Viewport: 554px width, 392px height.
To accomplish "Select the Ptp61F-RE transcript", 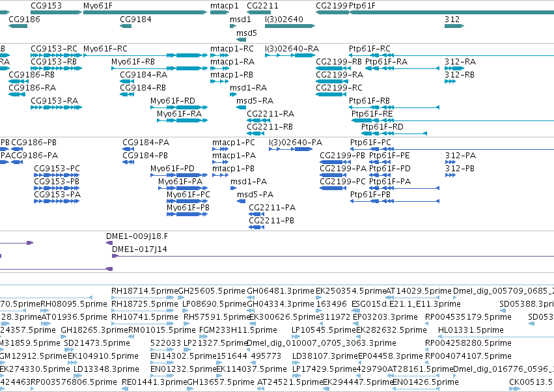I will (453, 120).
